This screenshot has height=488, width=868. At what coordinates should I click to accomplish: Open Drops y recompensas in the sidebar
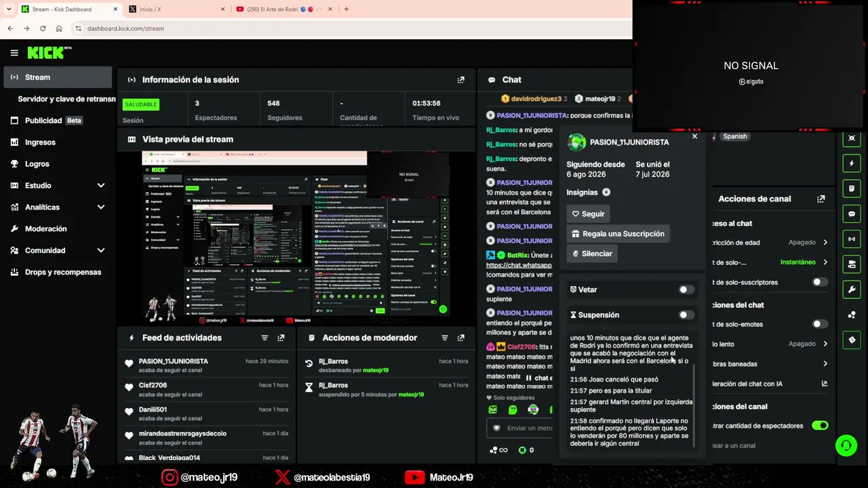pyautogui.click(x=58, y=272)
